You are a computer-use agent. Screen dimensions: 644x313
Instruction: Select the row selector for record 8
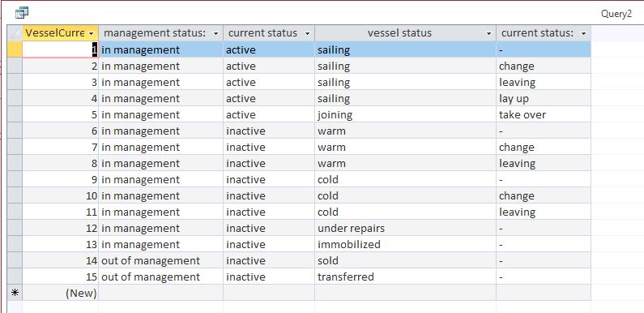pos(15,163)
